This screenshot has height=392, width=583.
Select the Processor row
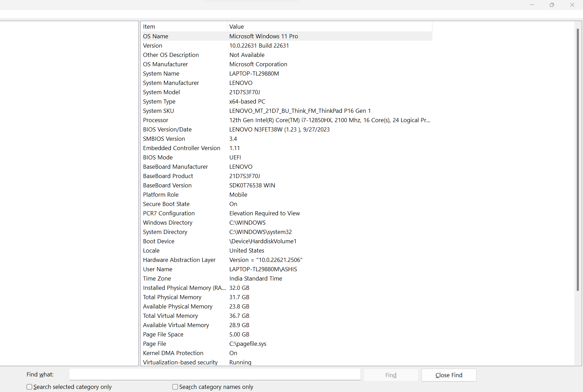click(287, 120)
